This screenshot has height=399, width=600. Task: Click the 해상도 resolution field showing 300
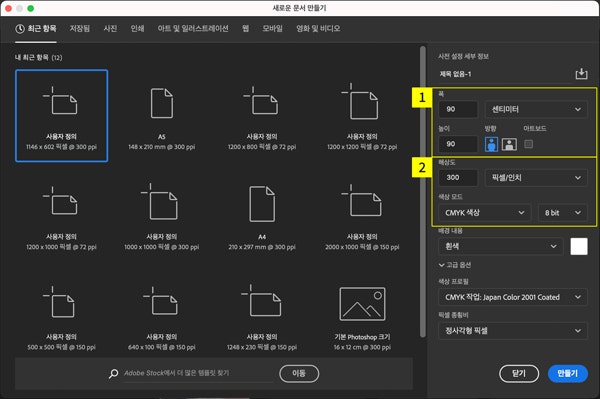click(x=458, y=178)
